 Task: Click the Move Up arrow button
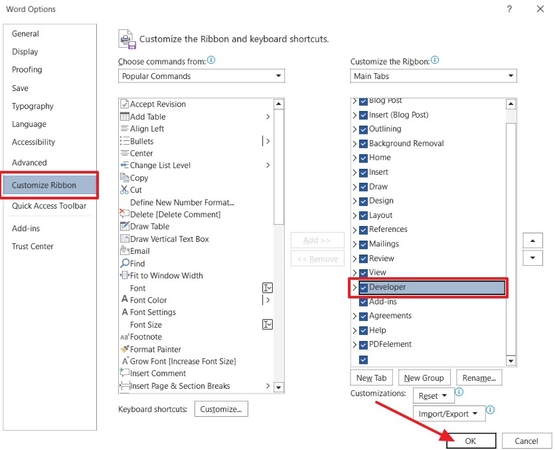coord(533,241)
